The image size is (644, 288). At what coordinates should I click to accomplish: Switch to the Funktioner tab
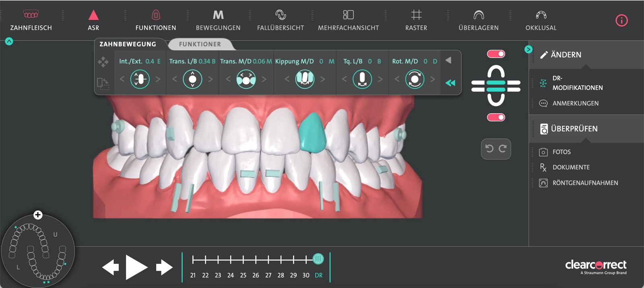[x=200, y=44]
